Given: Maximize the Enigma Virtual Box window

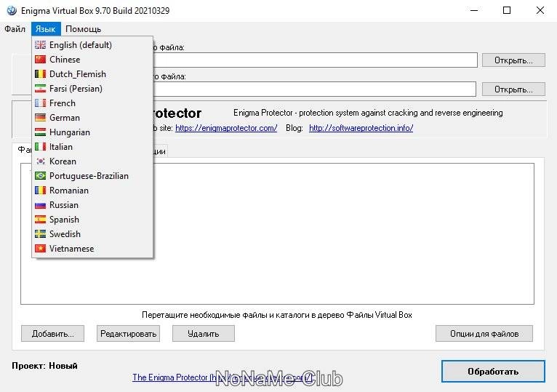Looking at the screenshot, I should (x=507, y=10).
